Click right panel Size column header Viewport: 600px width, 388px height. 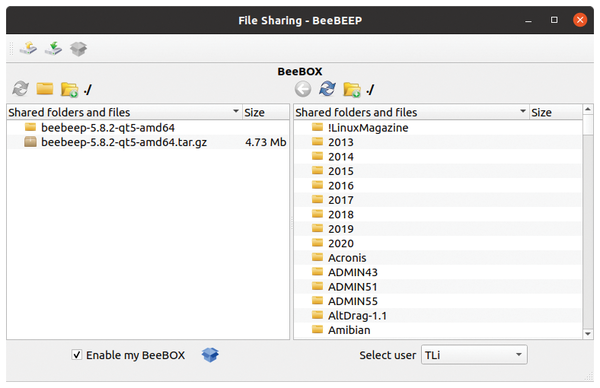pos(555,112)
